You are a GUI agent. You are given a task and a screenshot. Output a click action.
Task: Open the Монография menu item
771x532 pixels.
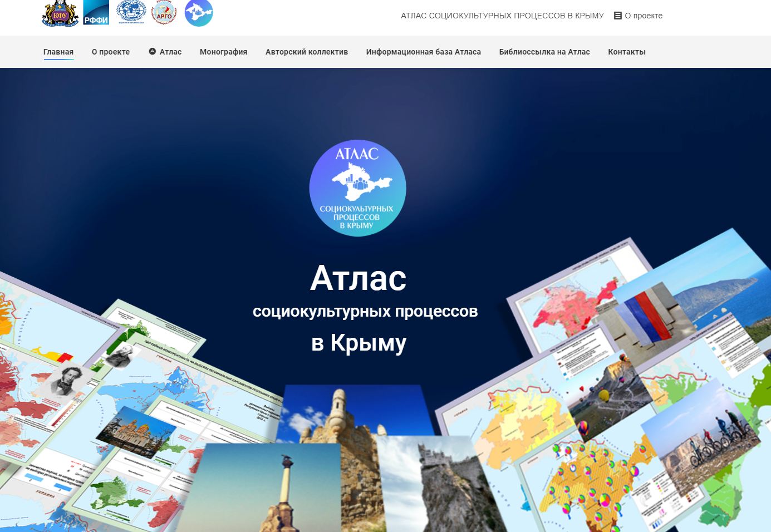[223, 52]
